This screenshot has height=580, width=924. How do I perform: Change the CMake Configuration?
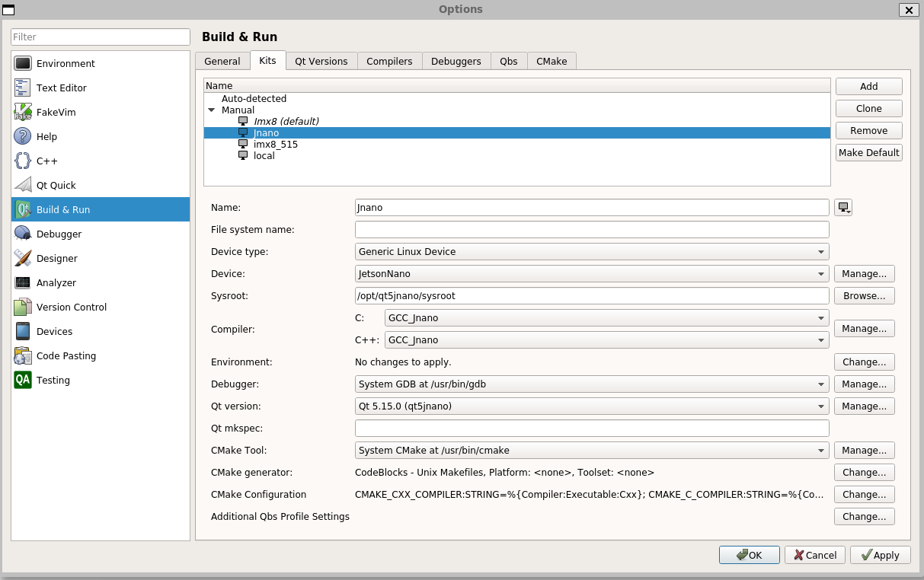(x=865, y=495)
